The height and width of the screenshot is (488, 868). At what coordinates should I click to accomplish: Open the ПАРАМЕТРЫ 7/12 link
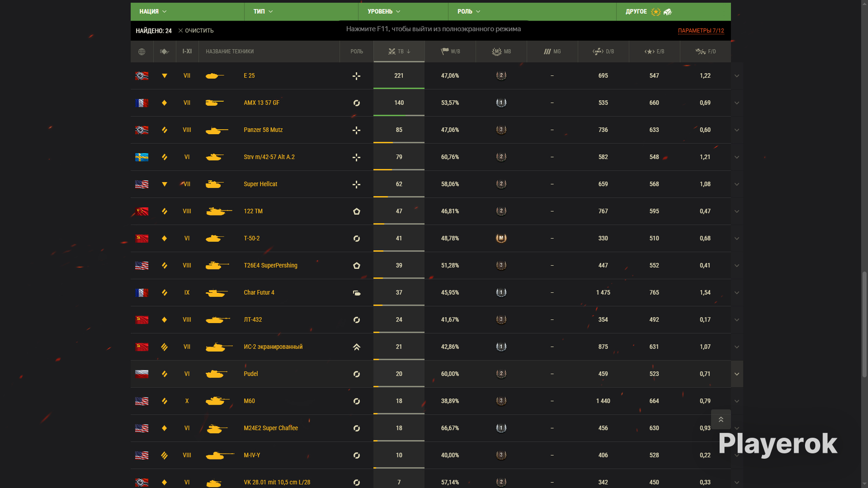701,31
